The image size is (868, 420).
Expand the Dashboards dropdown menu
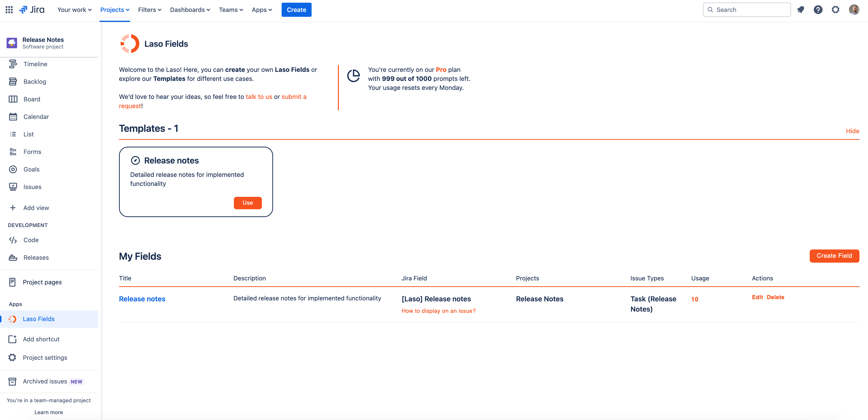[x=190, y=10]
